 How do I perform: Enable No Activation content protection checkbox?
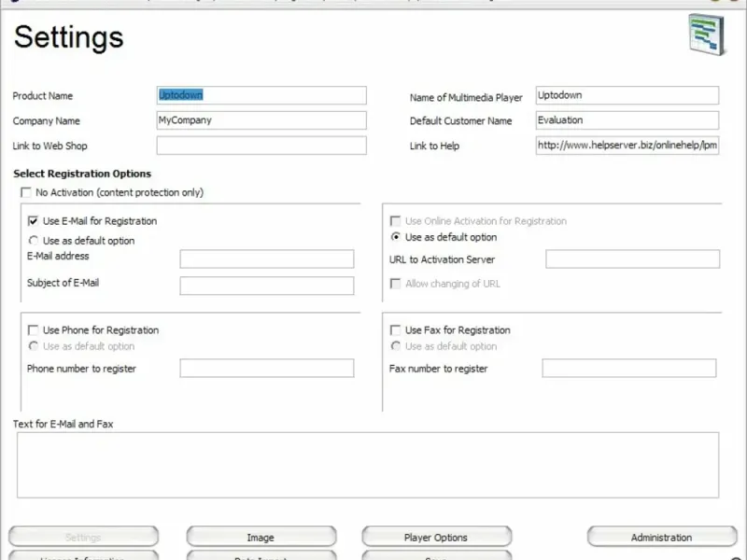(25, 193)
